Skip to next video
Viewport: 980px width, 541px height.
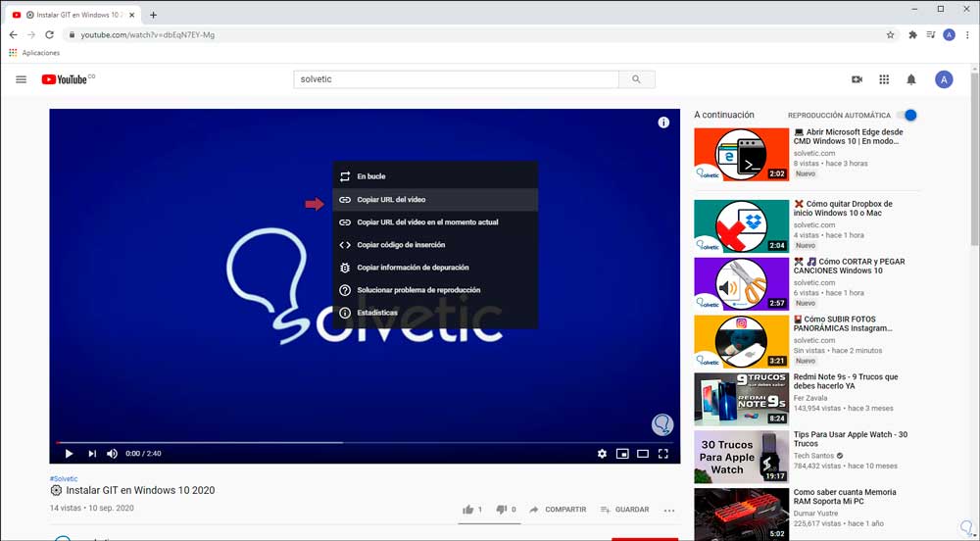(x=92, y=454)
